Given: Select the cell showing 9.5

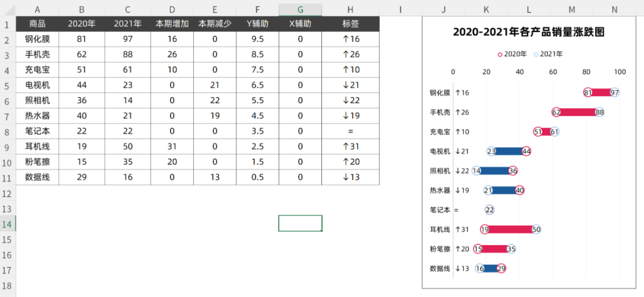Looking at the screenshot, I should (257, 39).
